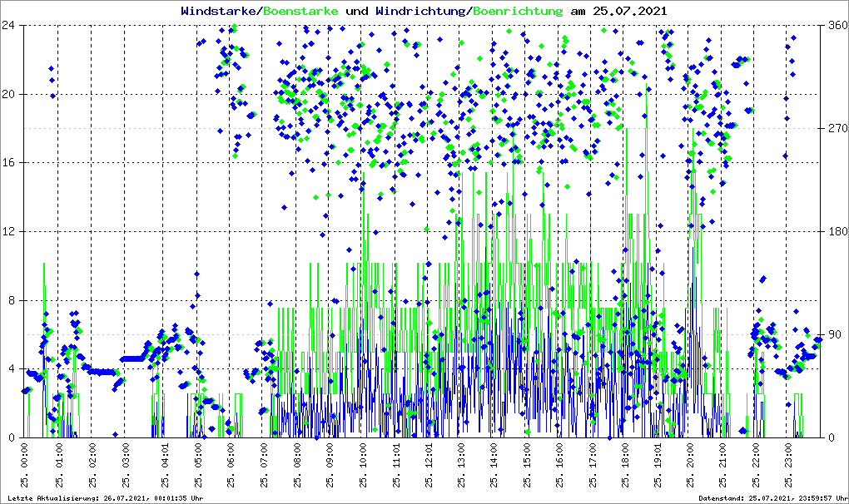Click the blue Windstarke title label
849x504 pixels.
tap(220, 11)
